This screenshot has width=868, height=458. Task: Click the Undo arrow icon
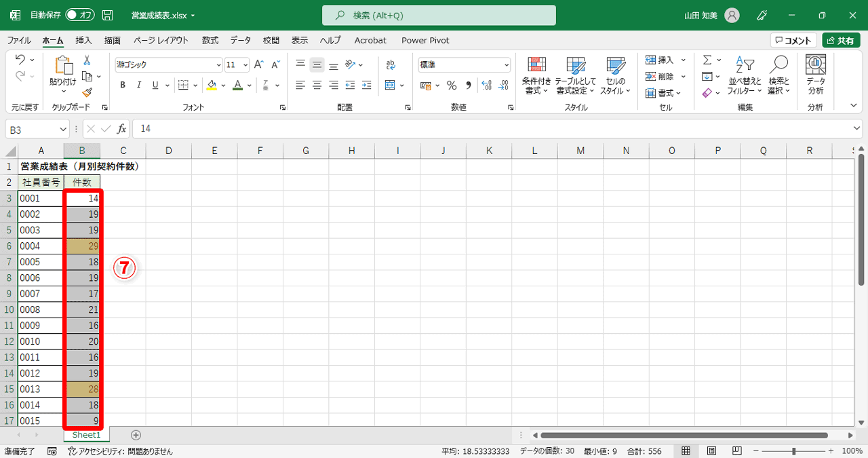point(20,60)
